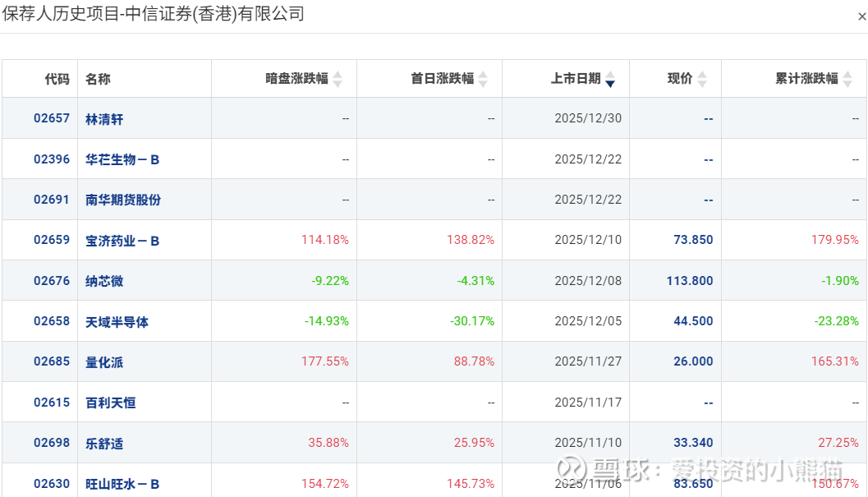
Task: Select dark-market value -14.93%
Action: point(327,321)
